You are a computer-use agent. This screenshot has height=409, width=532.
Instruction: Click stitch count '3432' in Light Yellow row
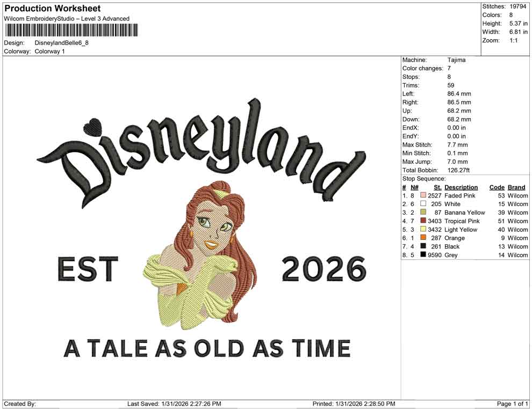coord(435,229)
